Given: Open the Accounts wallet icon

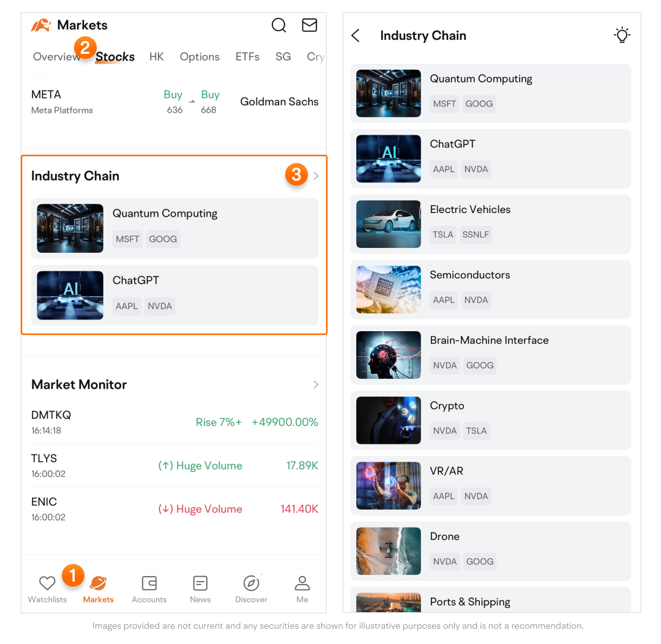Looking at the screenshot, I should [x=149, y=583].
